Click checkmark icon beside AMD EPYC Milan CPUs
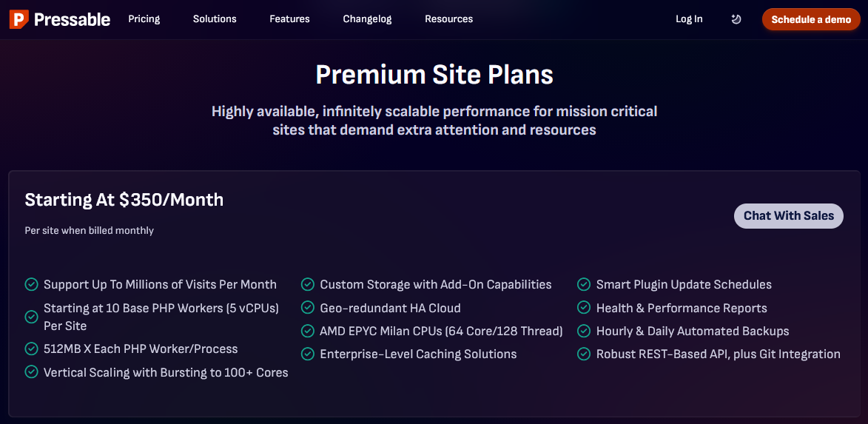Viewport: 868px width, 424px height. tap(308, 331)
